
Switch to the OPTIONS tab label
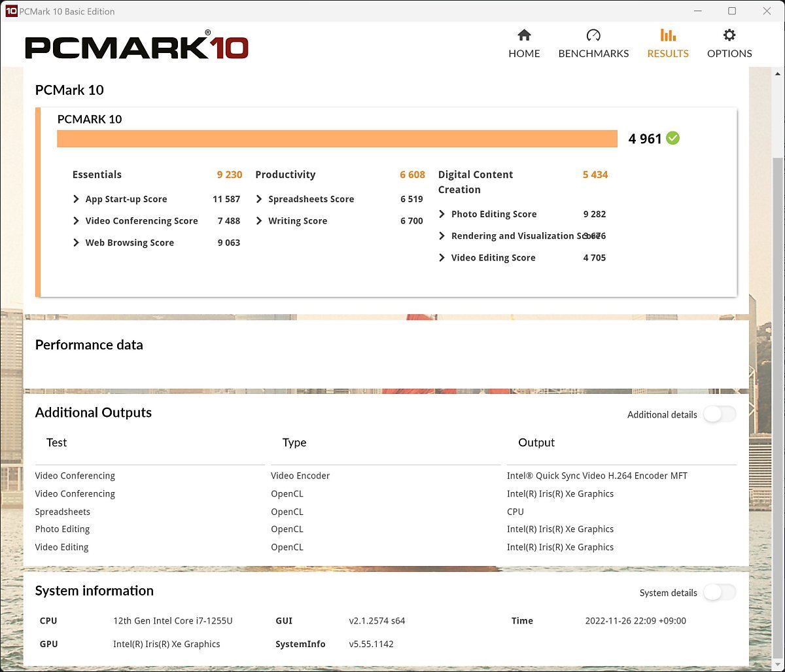point(729,54)
